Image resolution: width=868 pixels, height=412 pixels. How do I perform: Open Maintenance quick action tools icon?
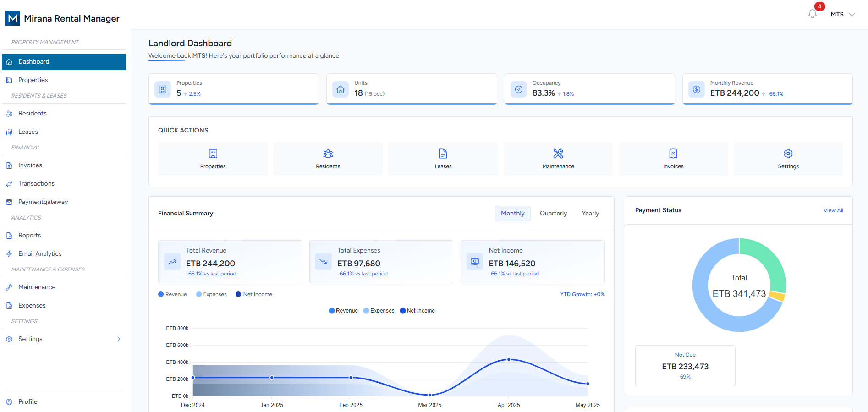pos(558,154)
